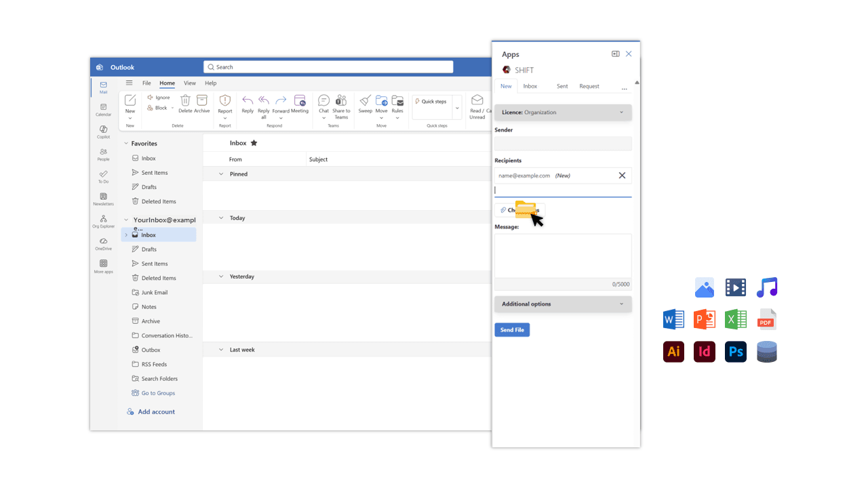Click the recipient entry field below name@example.com
The image size is (868, 488).
[563, 190]
